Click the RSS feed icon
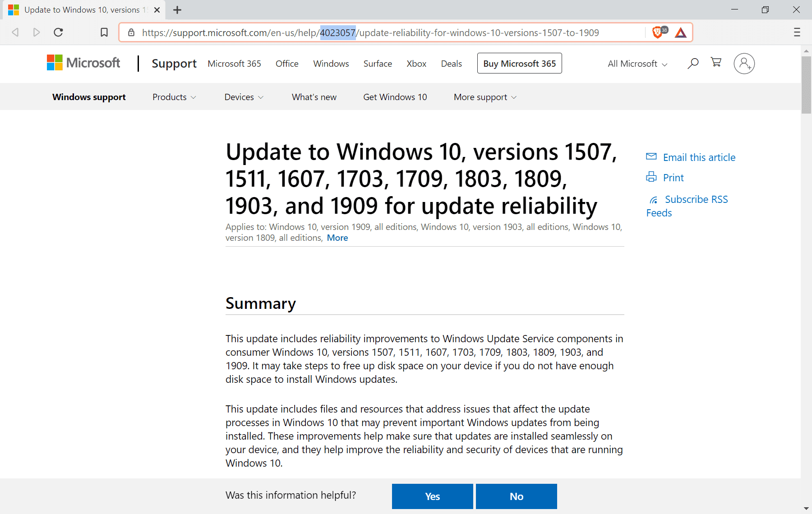Viewport: 812px width, 514px height. pyautogui.click(x=653, y=200)
